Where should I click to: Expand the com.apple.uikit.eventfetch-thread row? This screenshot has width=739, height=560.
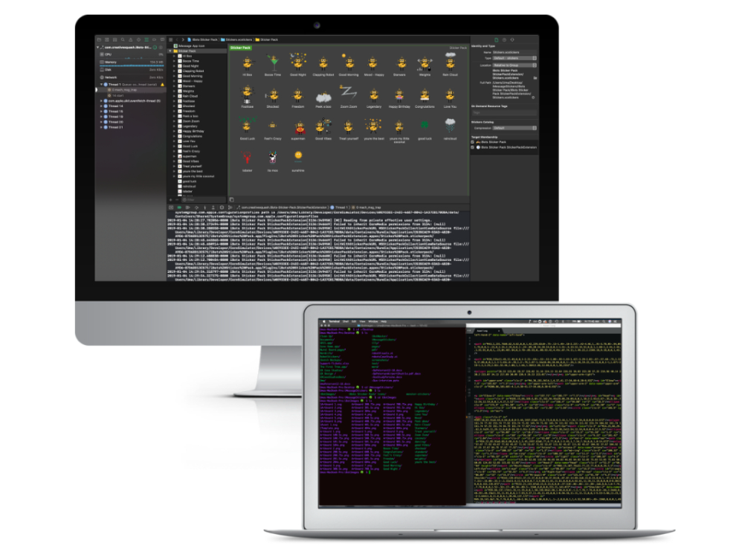click(101, 101)
